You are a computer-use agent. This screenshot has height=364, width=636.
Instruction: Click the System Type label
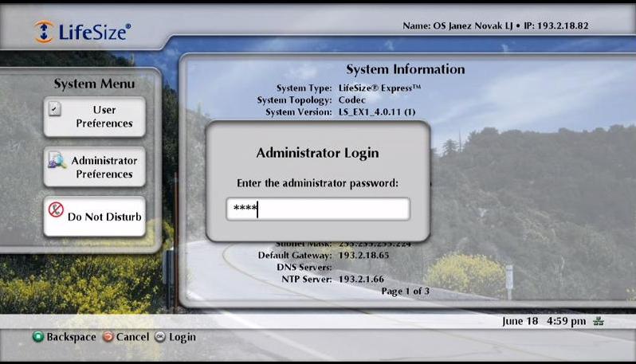click(304, 88)
